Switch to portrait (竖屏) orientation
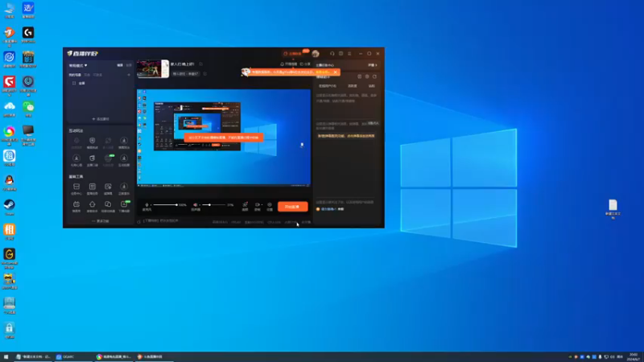Screen dimensions: 644x362 click(x=129, y=65)
